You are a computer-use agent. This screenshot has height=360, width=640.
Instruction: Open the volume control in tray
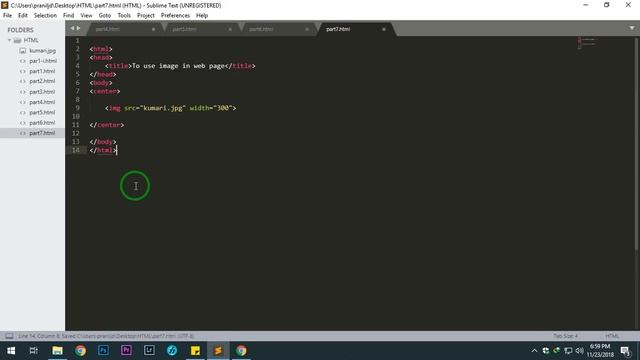pyautogui.click(x=579, y=351)
